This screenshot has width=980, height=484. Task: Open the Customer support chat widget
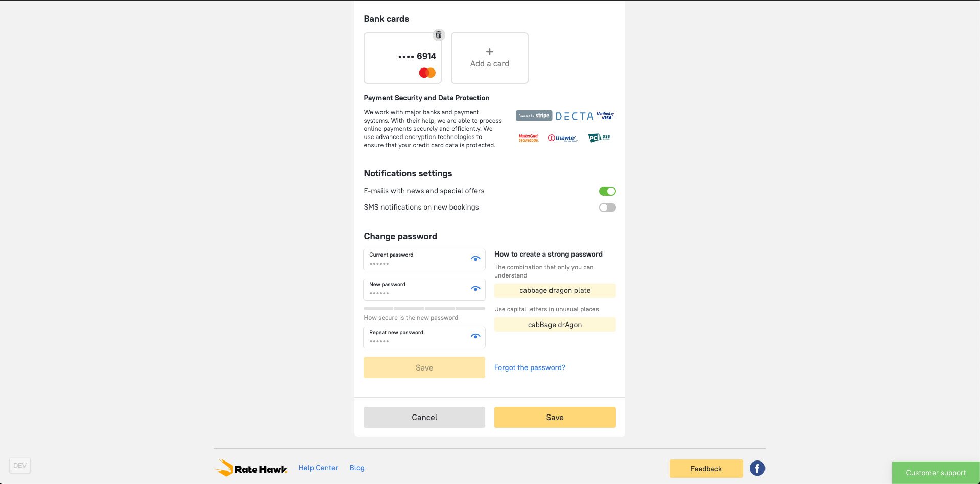click(936, 473)
